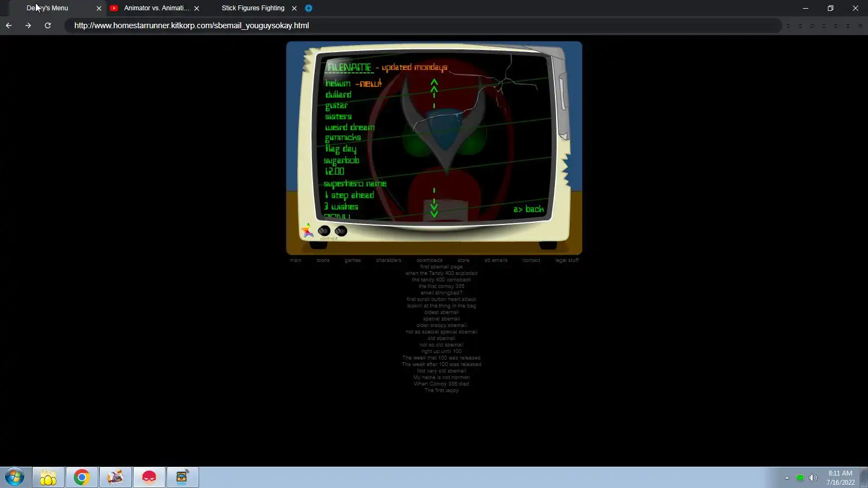
Task: Go back using the browser back arrow
Action: [x=9, y=25]
